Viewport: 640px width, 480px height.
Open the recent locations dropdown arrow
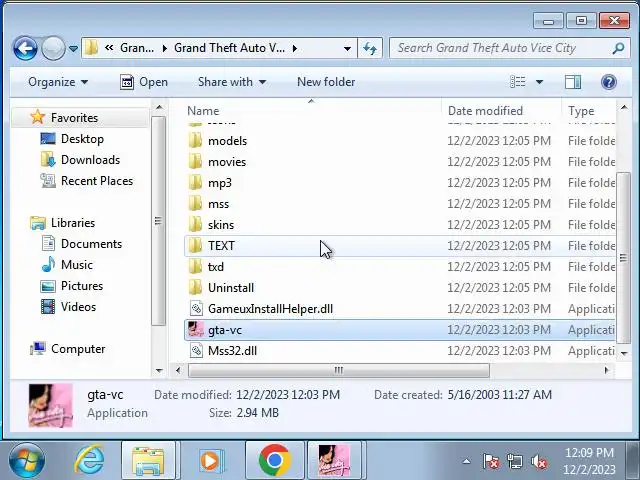tap(73, 49)
